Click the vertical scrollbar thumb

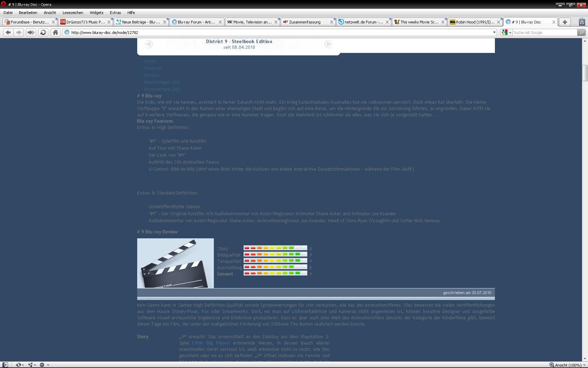coord(585,73)
